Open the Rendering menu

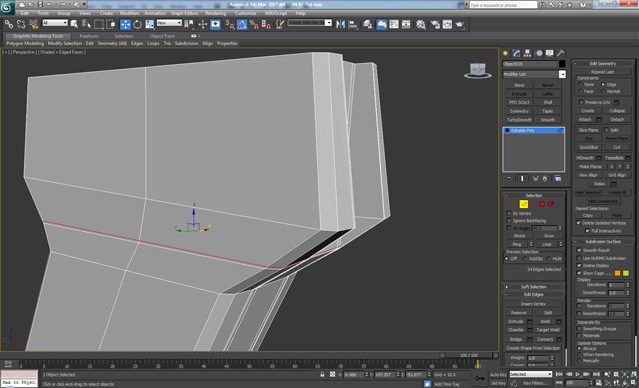216,13
